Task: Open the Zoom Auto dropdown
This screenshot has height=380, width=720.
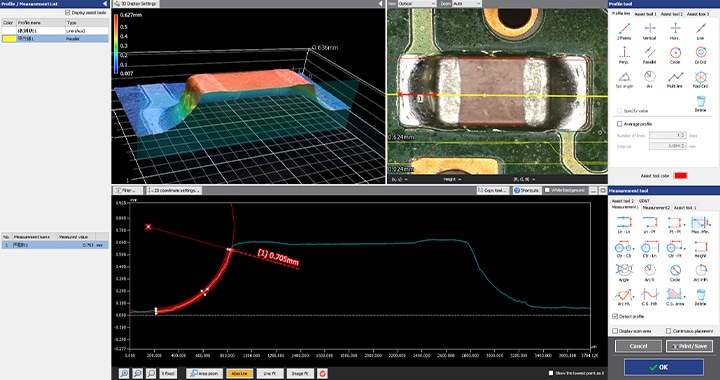Action: click(x=467, y=3)
